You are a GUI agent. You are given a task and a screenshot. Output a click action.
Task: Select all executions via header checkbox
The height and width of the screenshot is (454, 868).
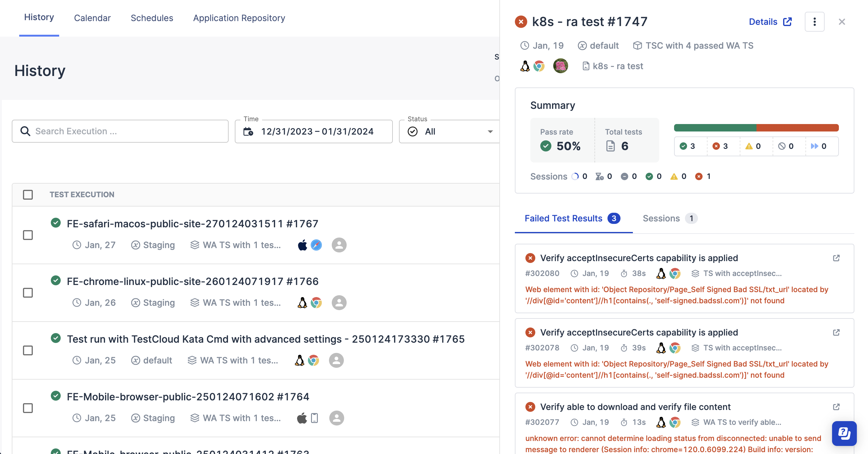[x=28, y=195]
